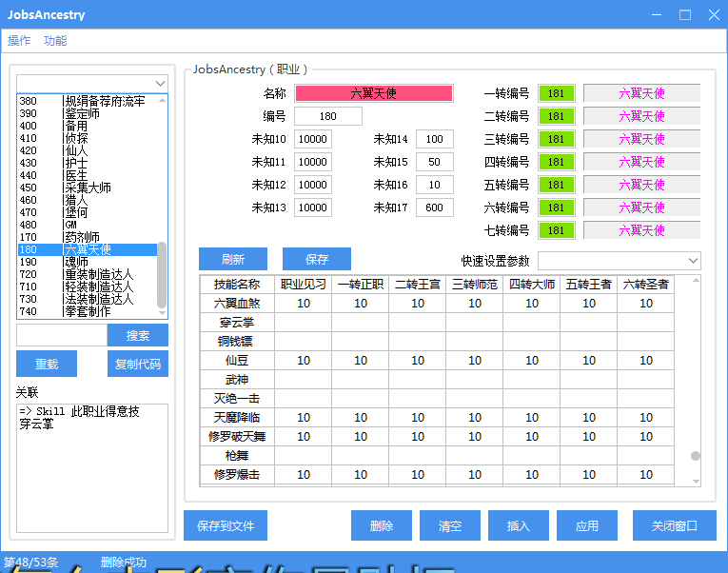
Task: Click the 插入 button
Action: tap(519, 525)
